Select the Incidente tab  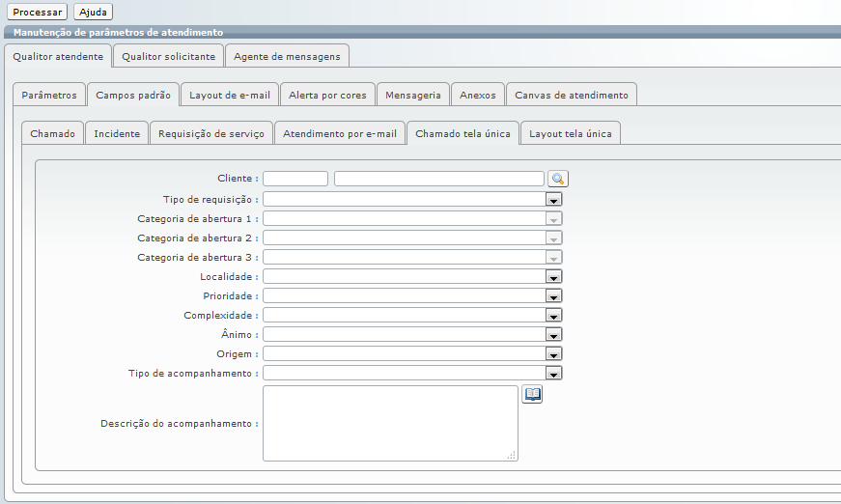point(117,133)
